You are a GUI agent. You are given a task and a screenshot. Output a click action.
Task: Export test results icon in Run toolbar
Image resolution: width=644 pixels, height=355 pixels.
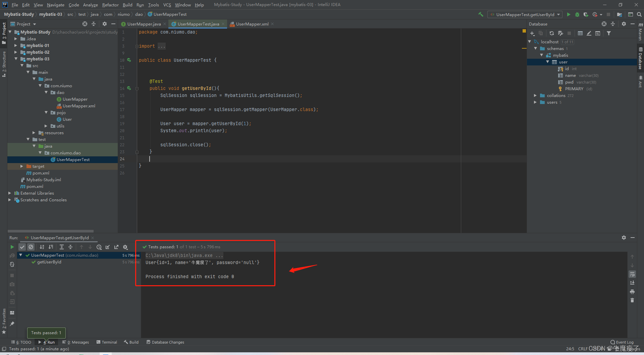[116, 247]
